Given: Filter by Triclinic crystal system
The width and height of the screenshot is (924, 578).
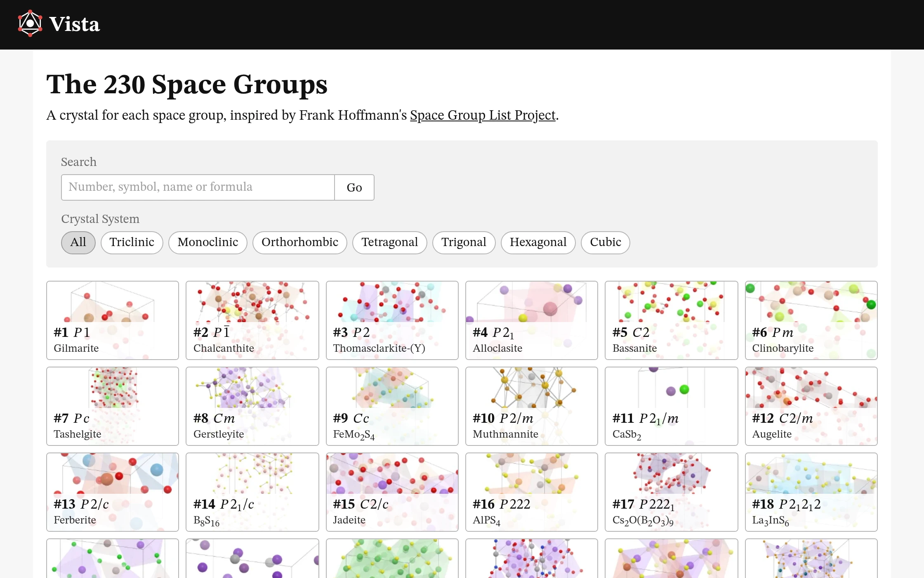Looking at the screenshot, I should pos(132,242).
